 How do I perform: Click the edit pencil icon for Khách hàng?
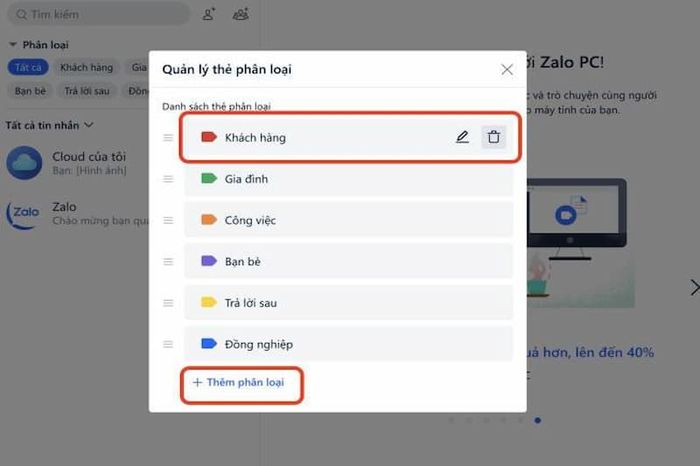(462, 137)
